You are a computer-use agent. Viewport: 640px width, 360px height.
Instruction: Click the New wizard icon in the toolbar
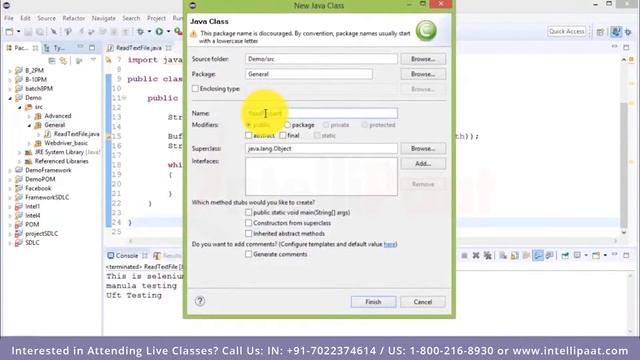[9, 31]
